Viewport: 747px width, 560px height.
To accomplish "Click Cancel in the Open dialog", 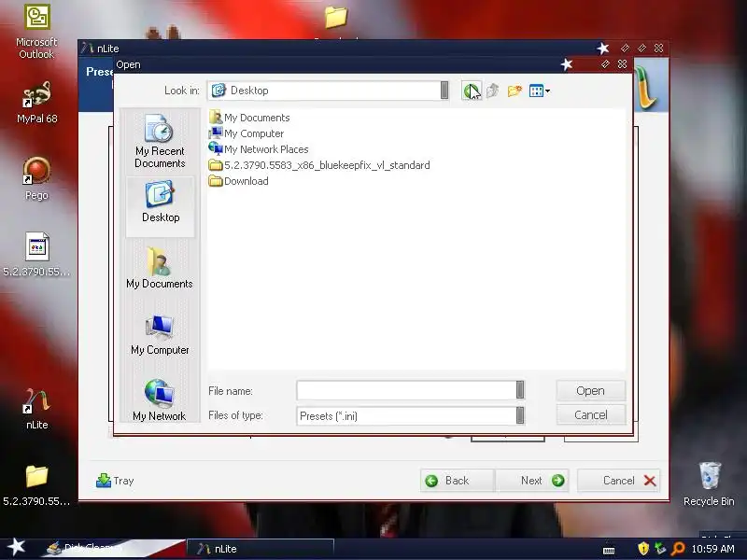I will 591,414.
